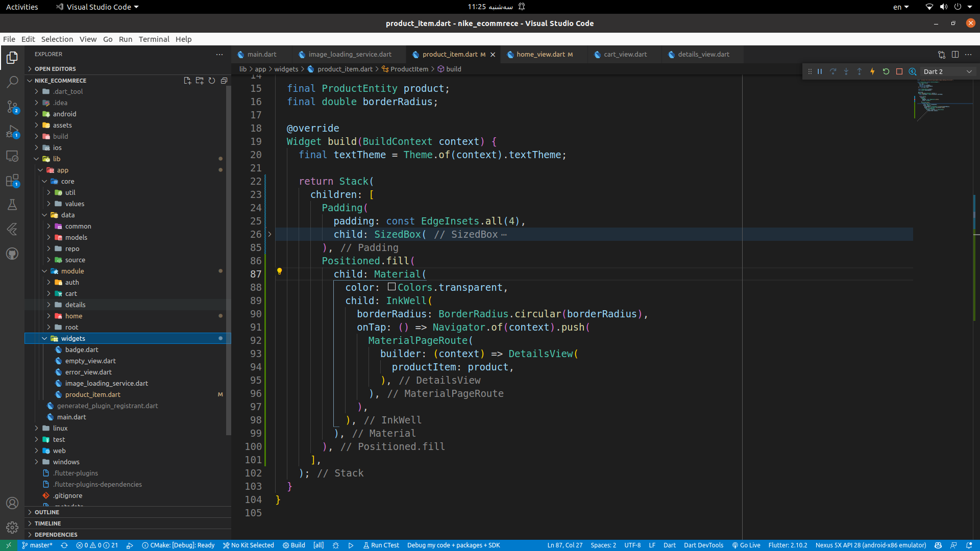Open notifications bell in the status bar

969,545
